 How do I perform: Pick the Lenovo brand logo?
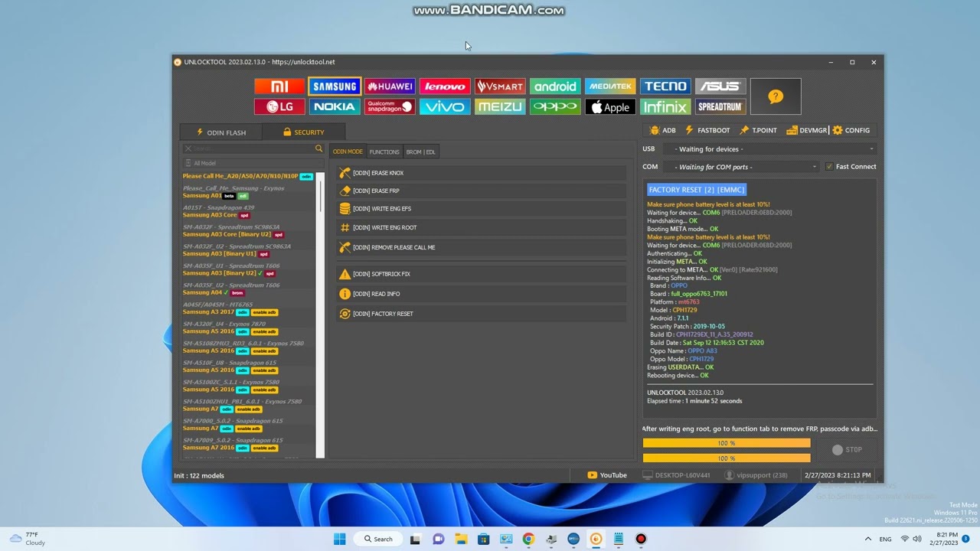[x=445, y=86]
